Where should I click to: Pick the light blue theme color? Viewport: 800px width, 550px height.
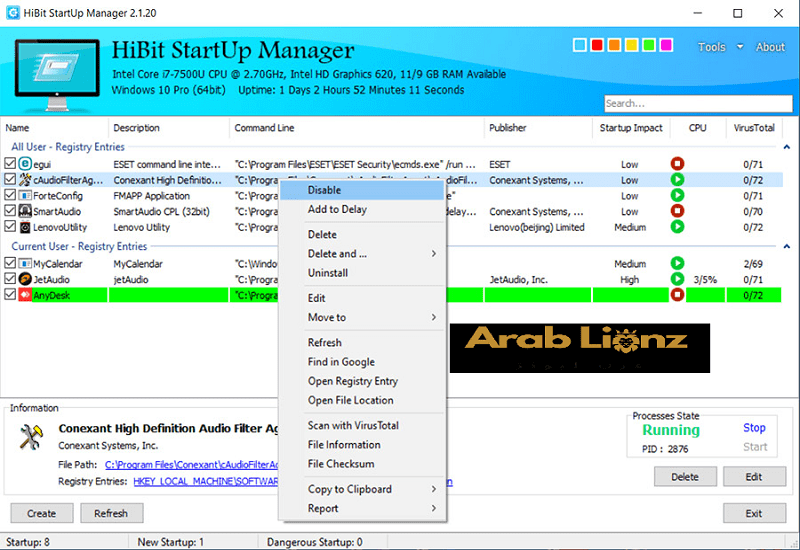[580, 45]
